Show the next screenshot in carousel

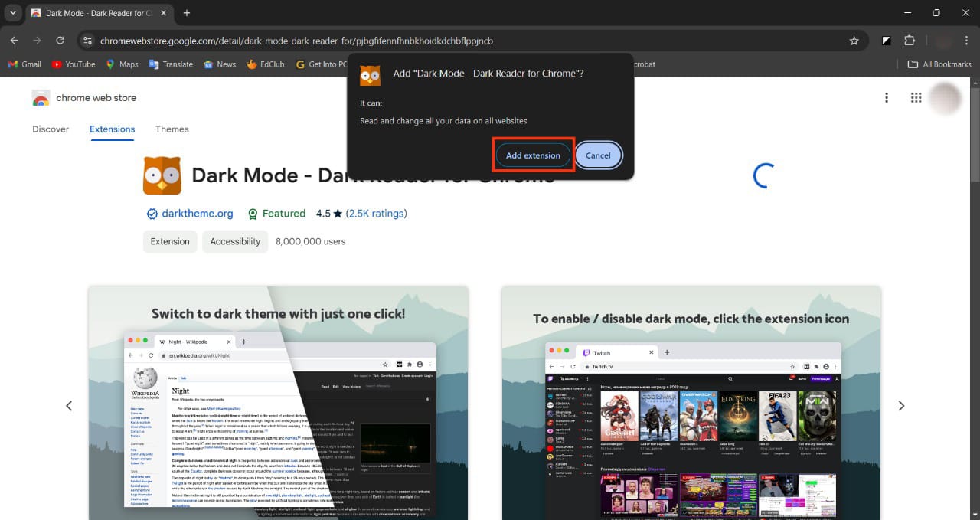pyautogui.click(x=901, y=406)
